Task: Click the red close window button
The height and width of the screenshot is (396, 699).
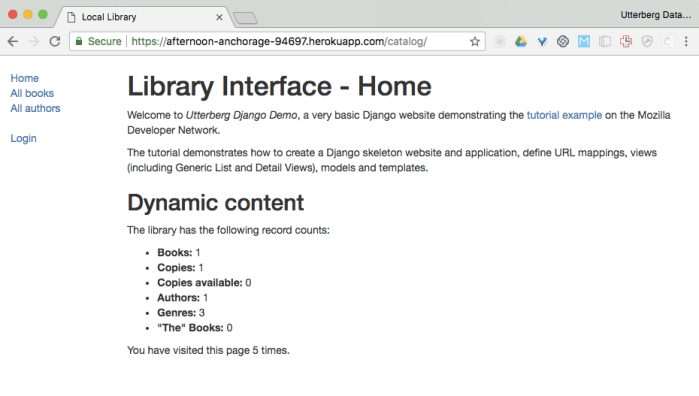Action: click(x=13, y=15)
